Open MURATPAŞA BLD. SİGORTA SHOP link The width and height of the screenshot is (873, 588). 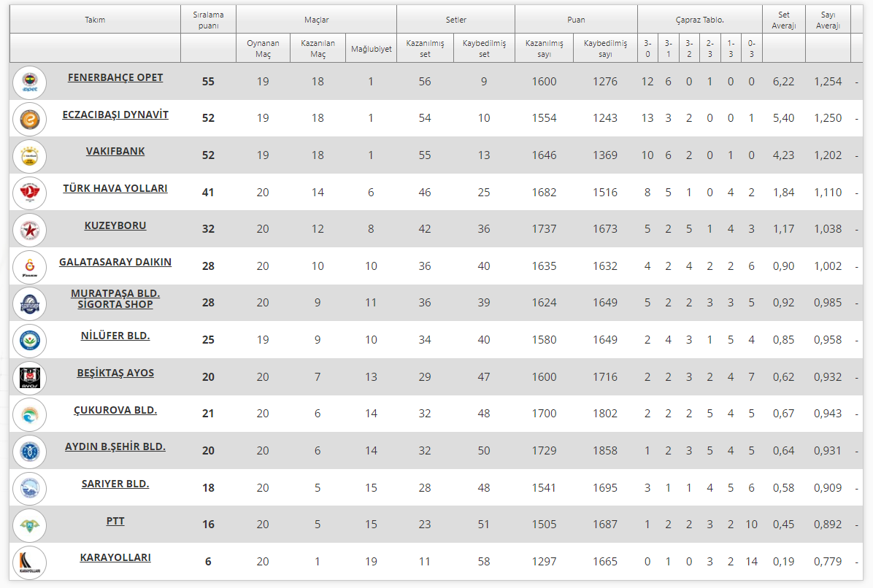[115, 298]
